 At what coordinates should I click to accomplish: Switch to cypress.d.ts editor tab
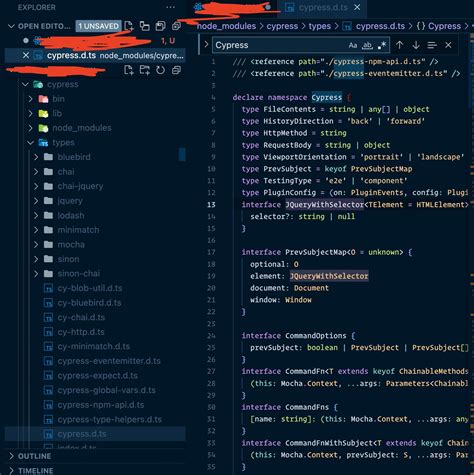point(322,7)
